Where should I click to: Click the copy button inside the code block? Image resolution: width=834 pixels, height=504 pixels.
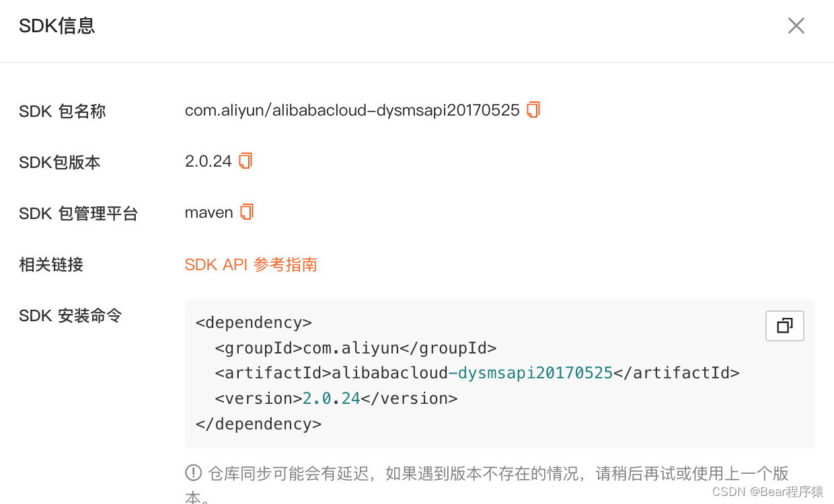[x=784, y=325]
